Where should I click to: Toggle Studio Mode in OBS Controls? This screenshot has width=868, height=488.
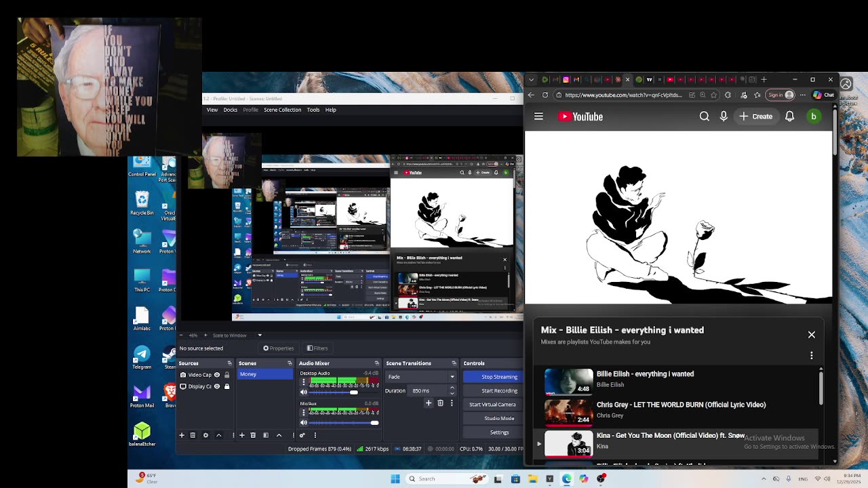(x=499, y=418)
